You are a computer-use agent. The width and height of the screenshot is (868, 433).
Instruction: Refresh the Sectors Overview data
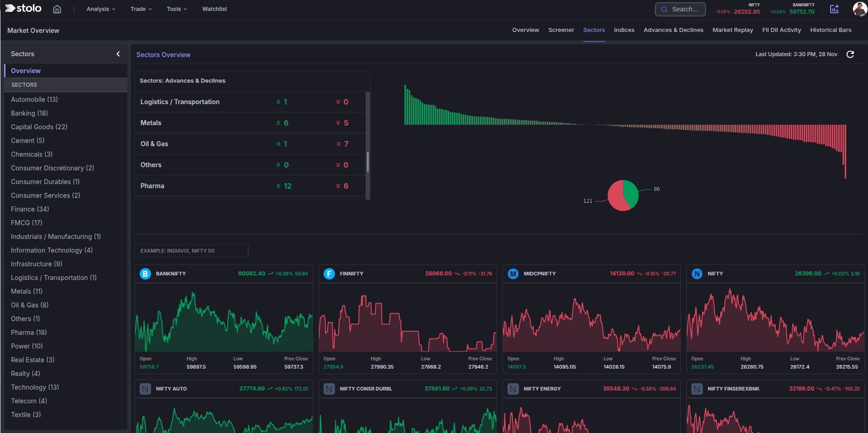pyautogui.click(x=851, y=54)
